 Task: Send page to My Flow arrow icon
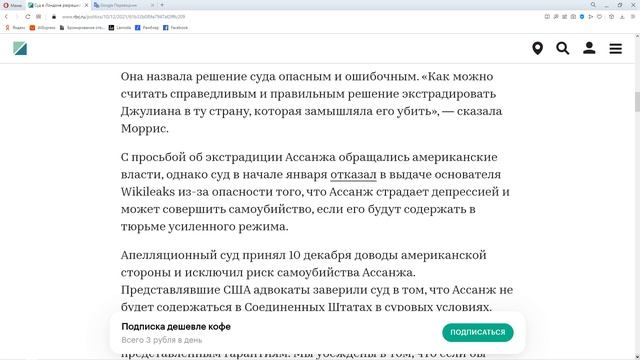(591, 17)
